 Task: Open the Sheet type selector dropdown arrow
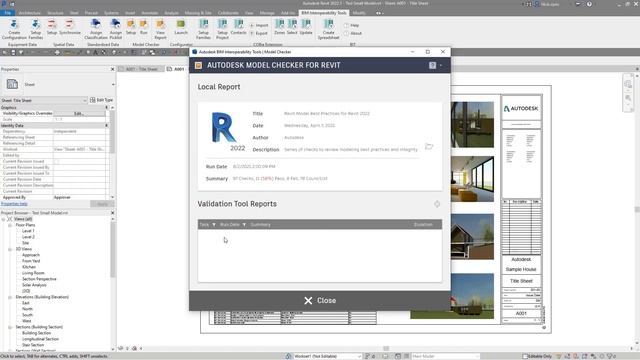click(x=113, y=84)
